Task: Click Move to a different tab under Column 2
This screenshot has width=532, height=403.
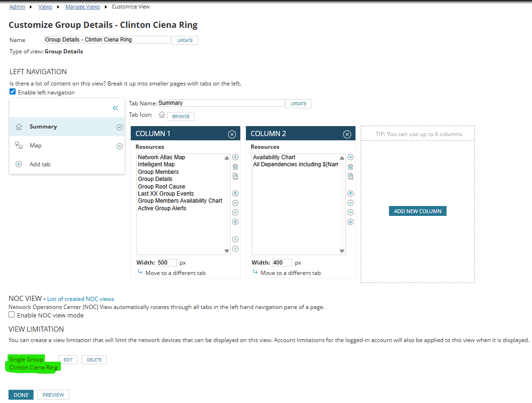Action: (x=290, y=273)
